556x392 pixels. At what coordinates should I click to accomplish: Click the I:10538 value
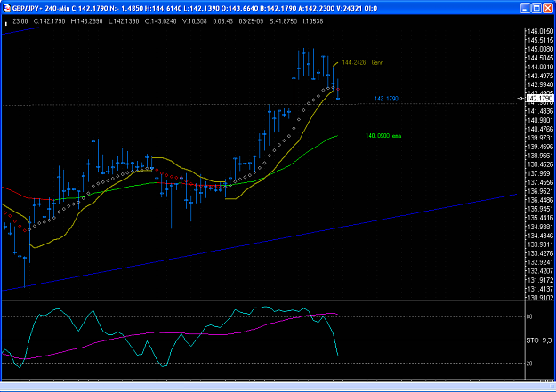click(313, 21)
